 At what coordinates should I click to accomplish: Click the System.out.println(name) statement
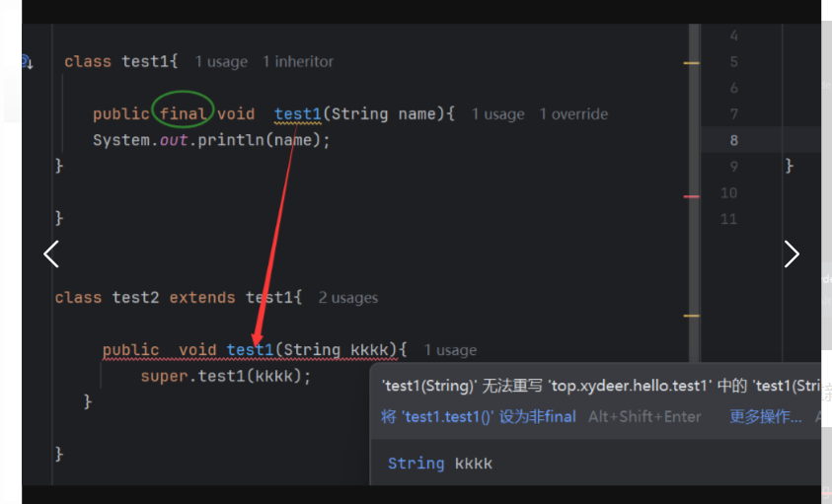pos(211,140)
